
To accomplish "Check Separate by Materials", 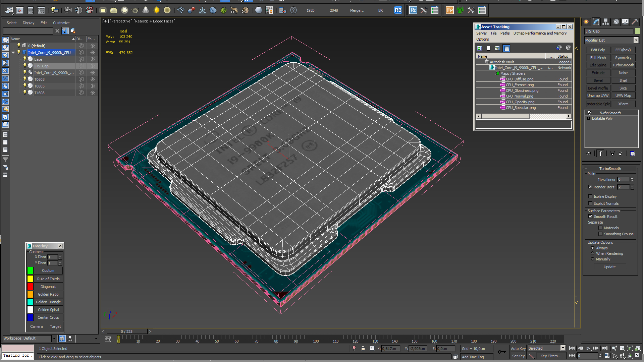I will pos(600,228).
